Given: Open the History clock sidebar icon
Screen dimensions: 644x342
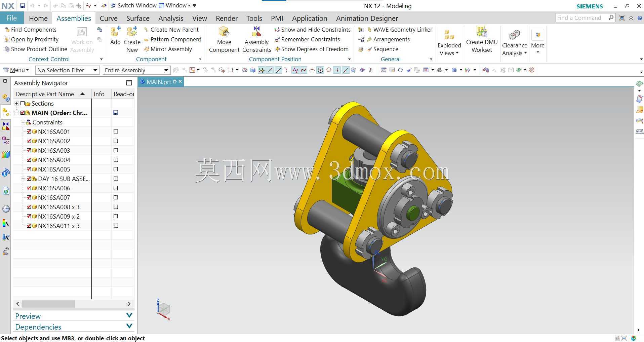Looking at the screenshot, I should point(6,209).
